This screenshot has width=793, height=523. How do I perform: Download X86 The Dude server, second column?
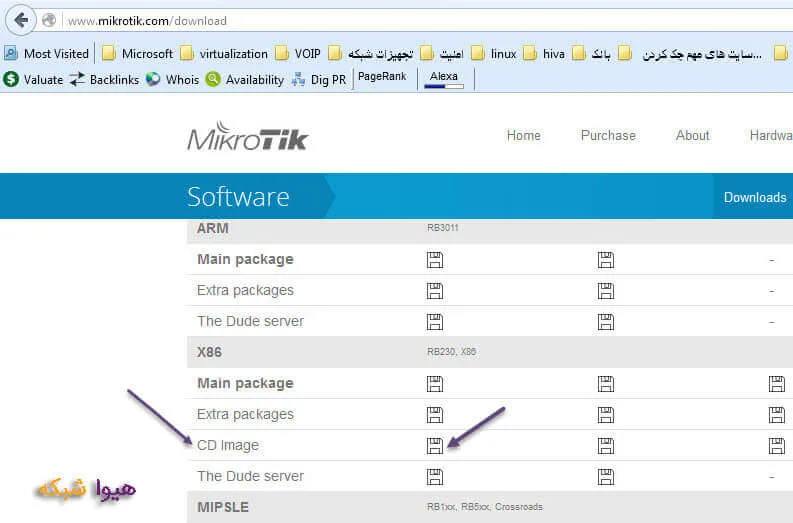pos(606,476)
